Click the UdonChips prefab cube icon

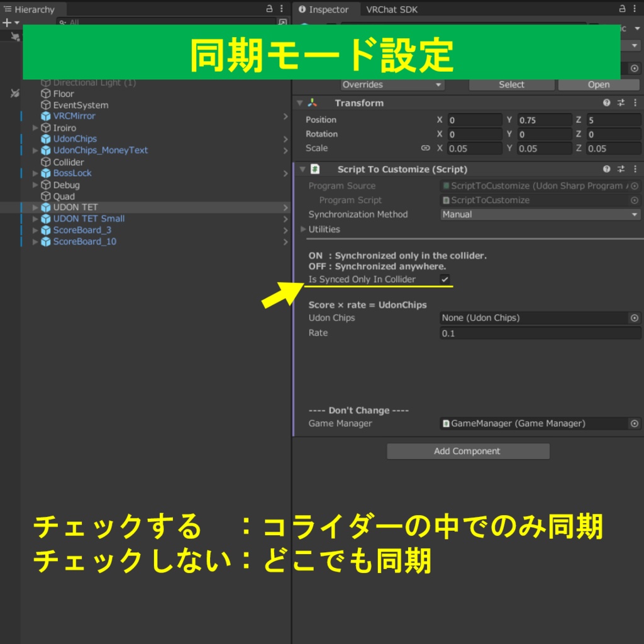[45, 139]
